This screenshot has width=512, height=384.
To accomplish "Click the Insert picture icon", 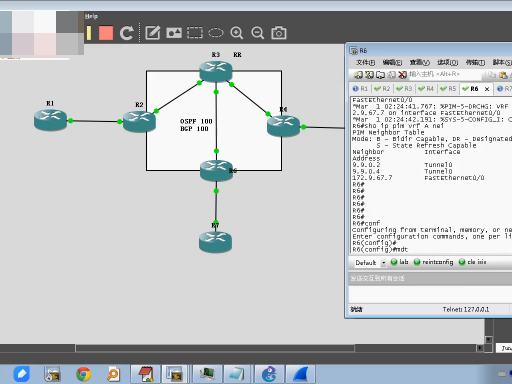I will coord(174,33).
